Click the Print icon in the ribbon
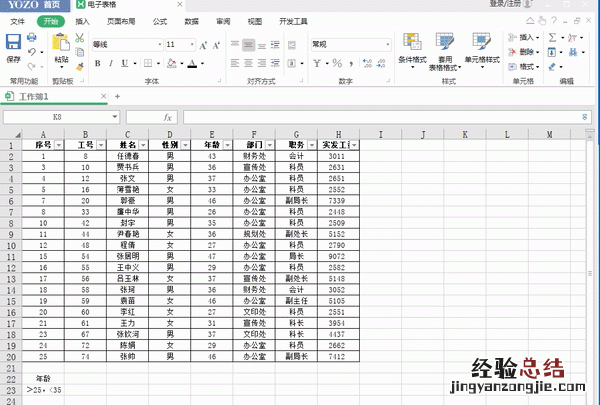600x405 pixels. (x=33, y=37)
